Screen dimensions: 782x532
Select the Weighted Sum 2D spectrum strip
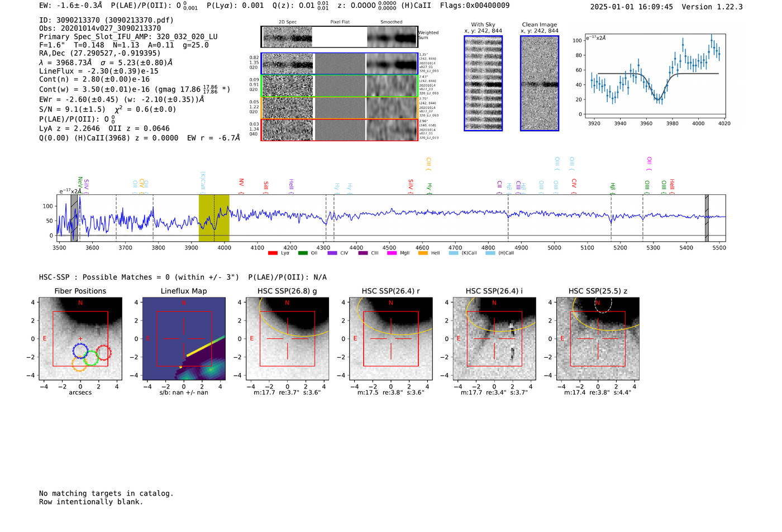339,37
